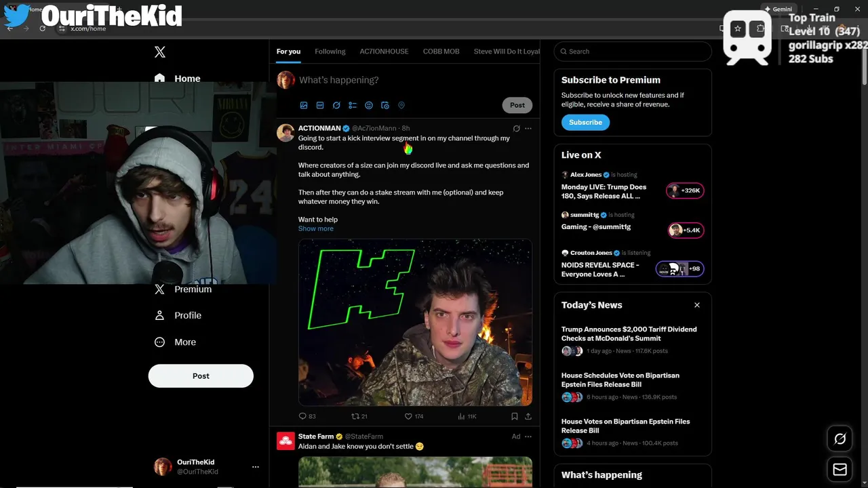Click the Live on X heading
The width and height of the screenshot is (868, 488).
(581, 155)
